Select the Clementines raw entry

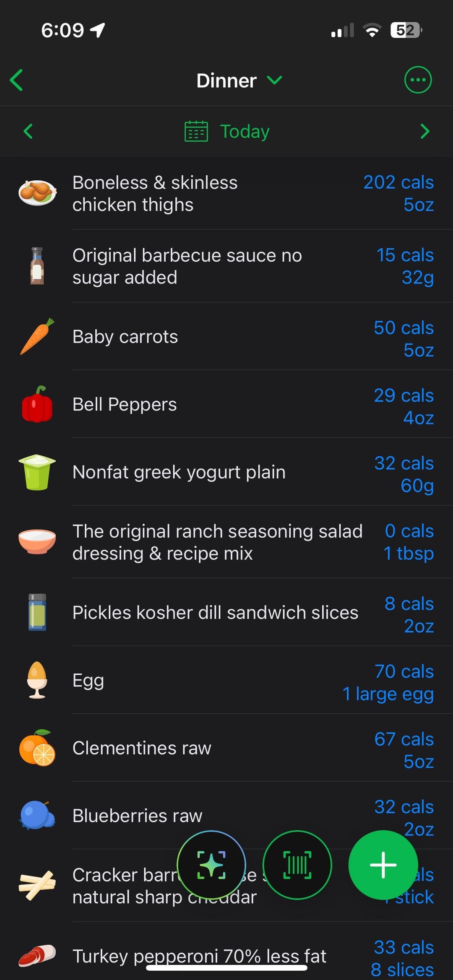[x=142, y=748]
